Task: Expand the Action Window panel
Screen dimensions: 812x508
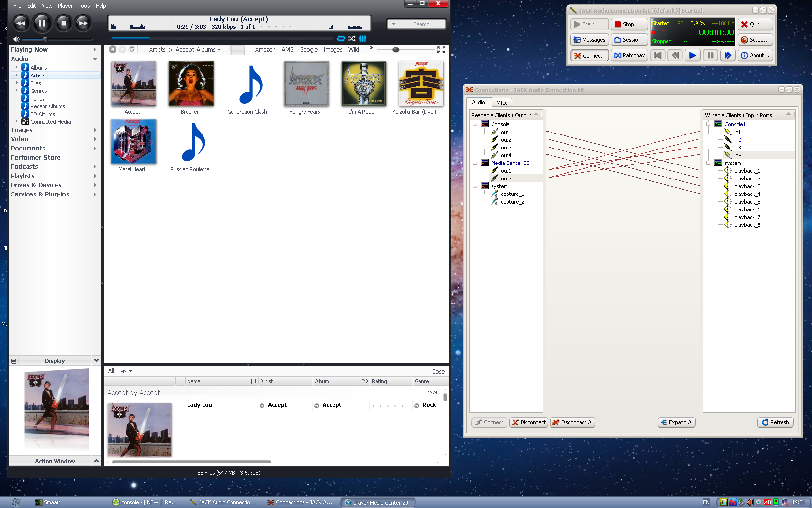Action: pos(96,461)
